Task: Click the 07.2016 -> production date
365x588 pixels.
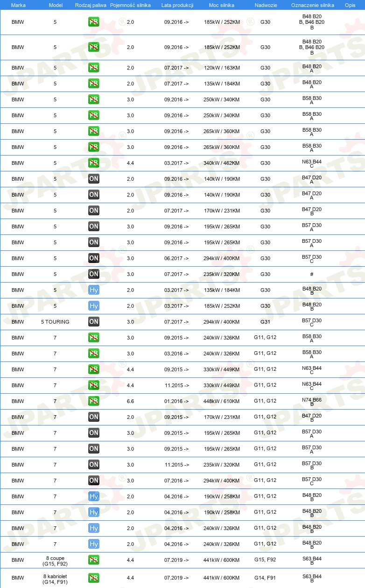Action: click(176, 481)
